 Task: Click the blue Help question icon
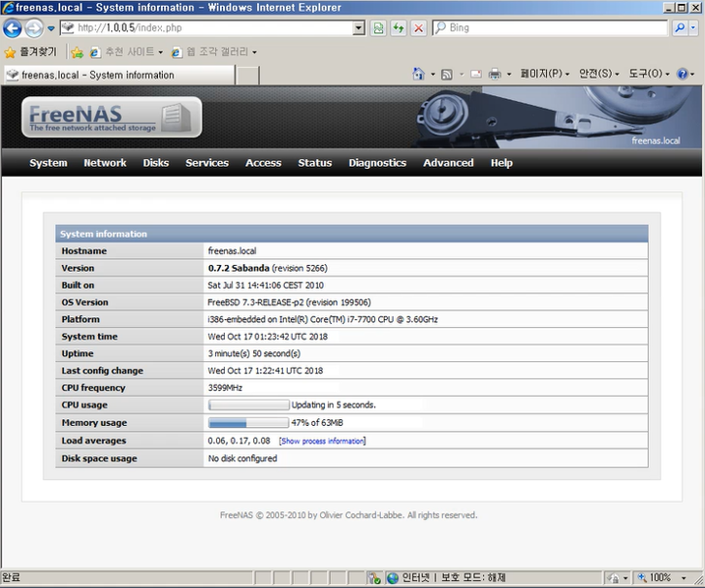(x=682, y=74)
